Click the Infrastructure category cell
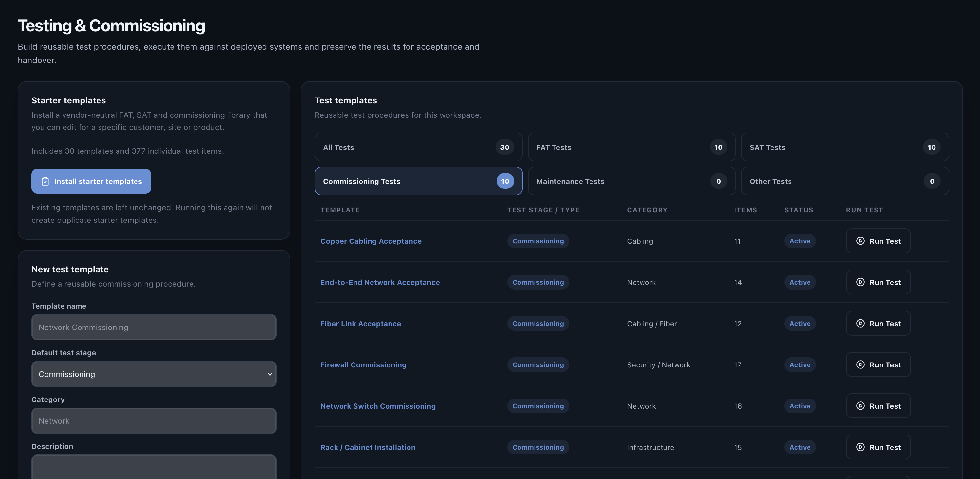The width and height of the screenshot is (980, 479). [650, 447]
